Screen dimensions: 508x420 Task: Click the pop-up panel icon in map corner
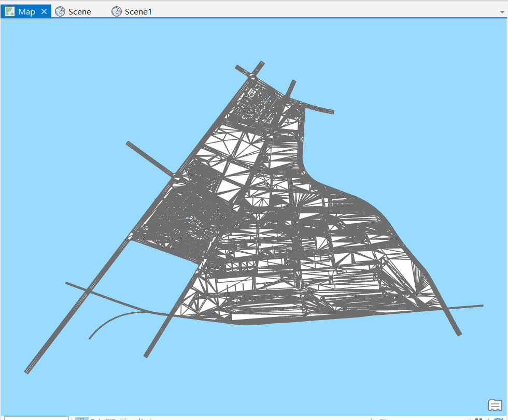coord(495,405)
